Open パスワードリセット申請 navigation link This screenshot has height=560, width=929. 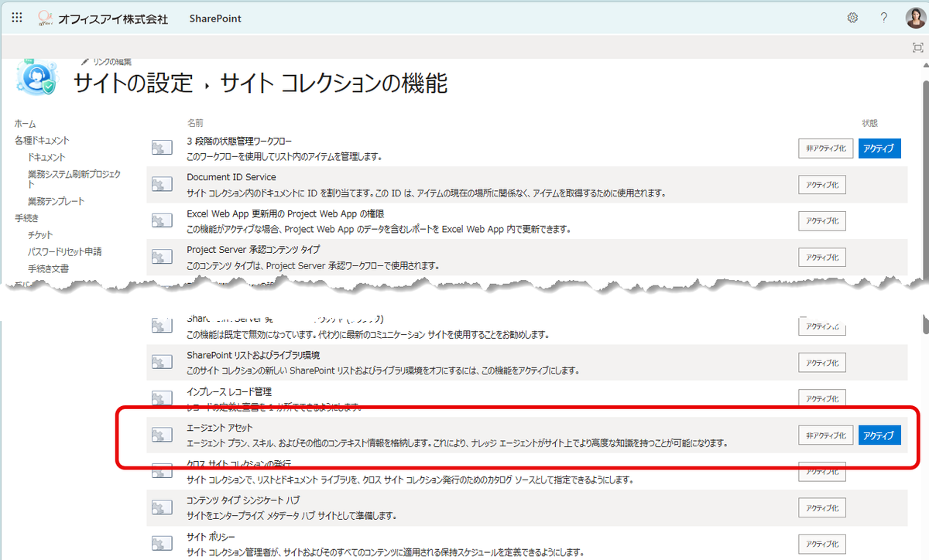point(65,251)
